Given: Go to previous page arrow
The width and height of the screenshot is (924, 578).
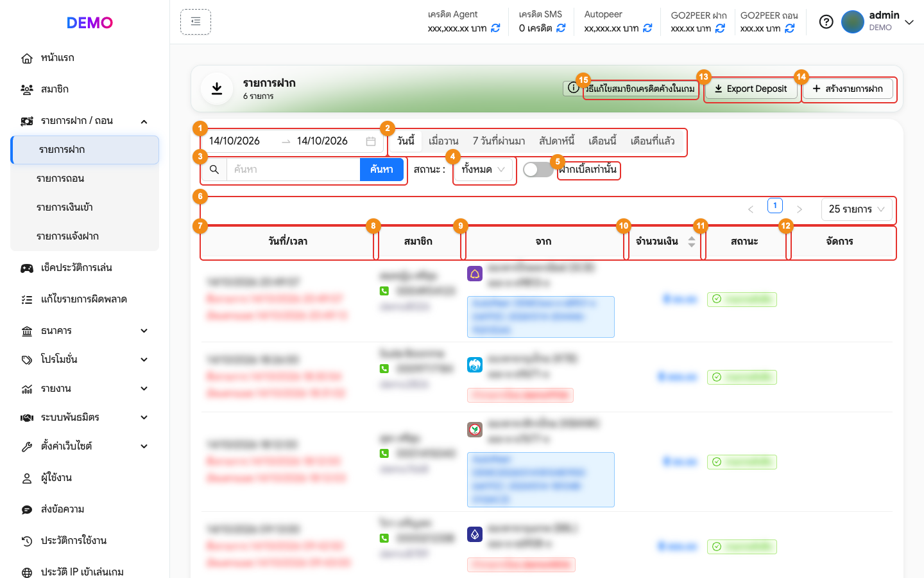Looking at the screenshot, I should pos(751,209).
